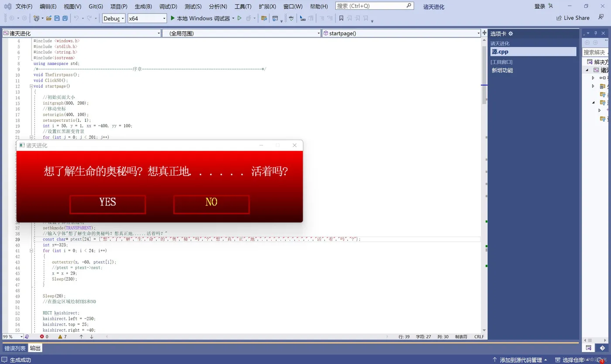
Task: Click Start Without Debugging outline play icon
Action: point(239,18)
